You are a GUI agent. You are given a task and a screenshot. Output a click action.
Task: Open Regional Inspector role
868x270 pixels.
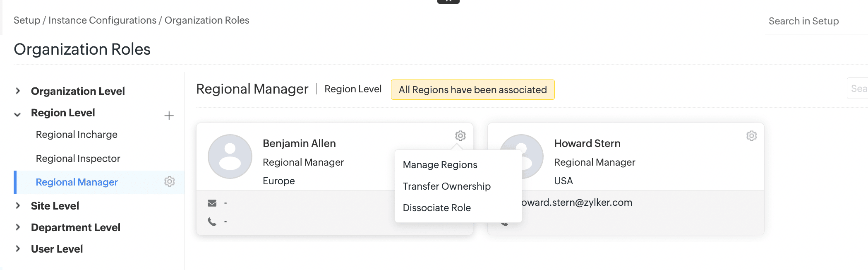78,159
